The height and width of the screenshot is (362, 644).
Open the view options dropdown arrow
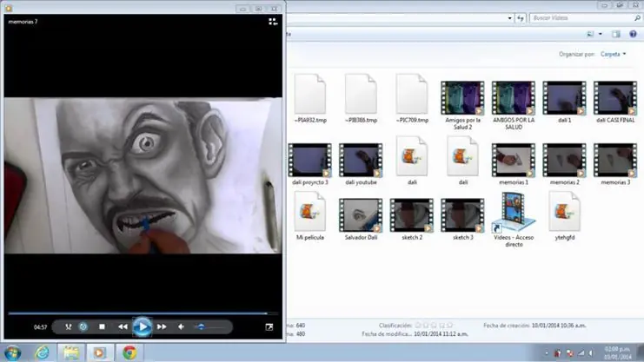point(601,34)
